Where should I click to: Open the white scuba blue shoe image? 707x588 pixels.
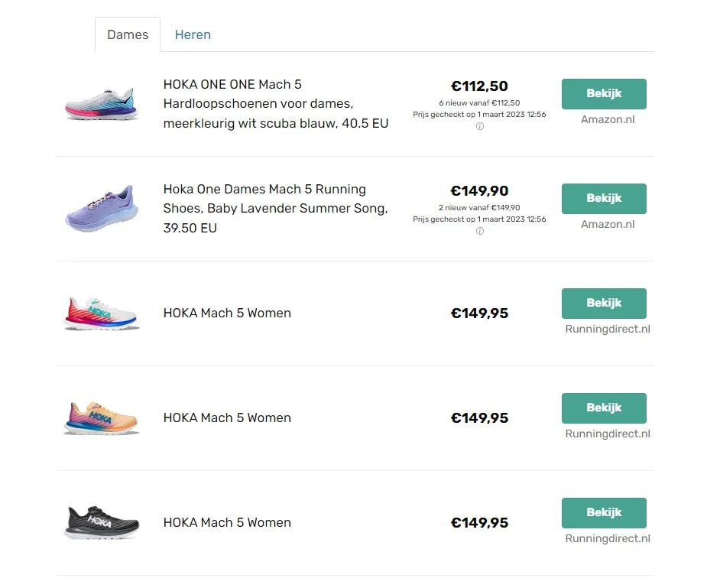101,104
